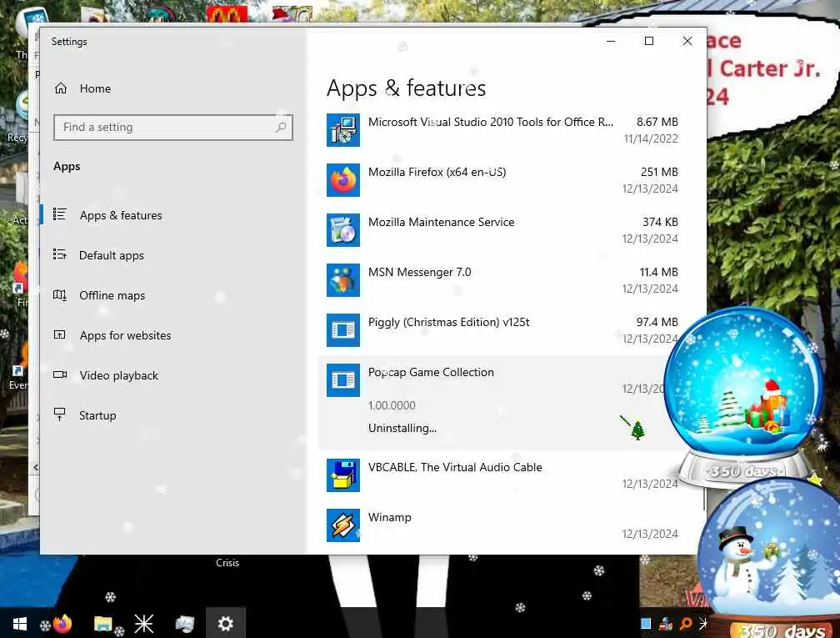Click the 11.4 MB size value
The image size is (840, 638).
[x=658, y=273]
